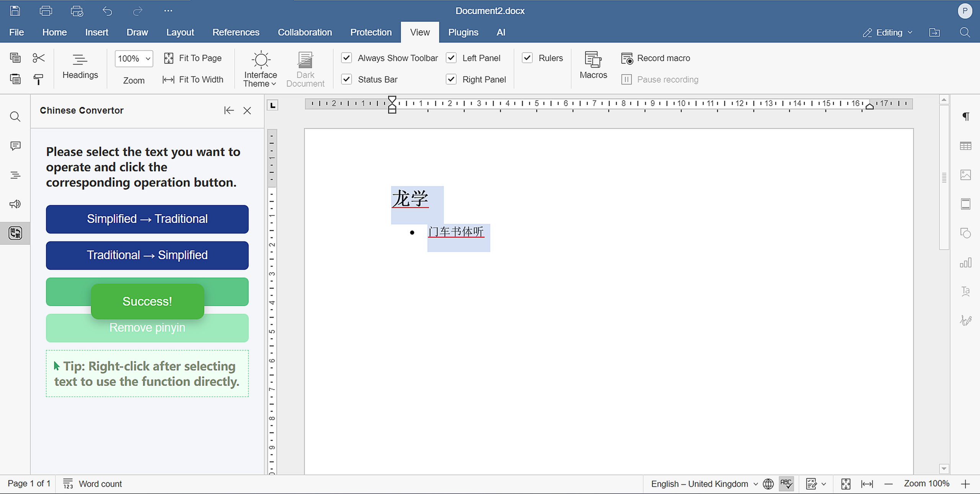Open the Headings sidebar icon

[15, 175]
